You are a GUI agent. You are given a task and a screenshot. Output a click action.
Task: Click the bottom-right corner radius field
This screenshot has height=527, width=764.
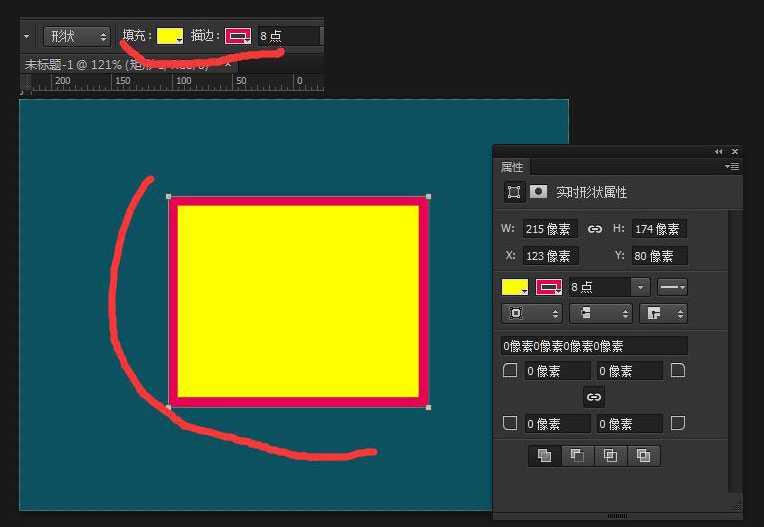point(629,424)
